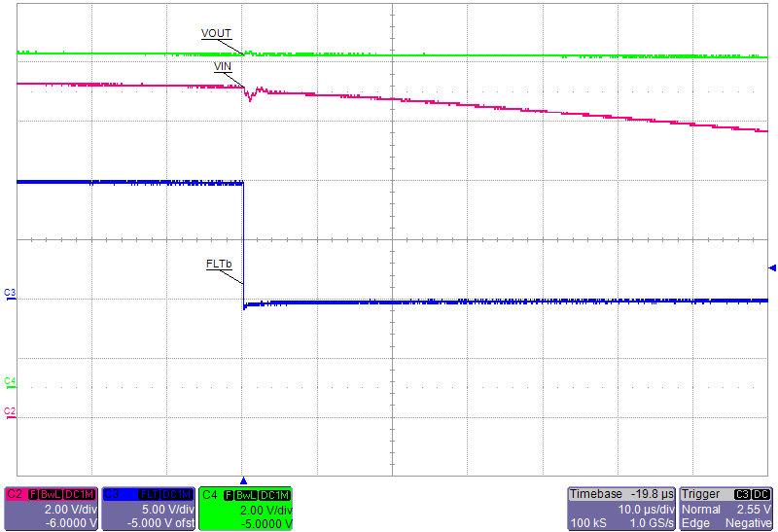The image size is (778, 532).
Task: Click the FLTb waveform label
Action: point(219,264)
